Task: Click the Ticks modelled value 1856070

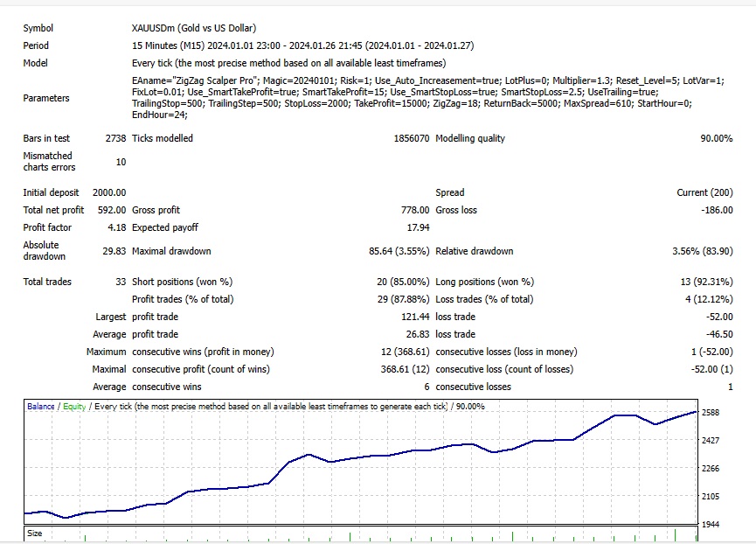Action: coord(412,138)
